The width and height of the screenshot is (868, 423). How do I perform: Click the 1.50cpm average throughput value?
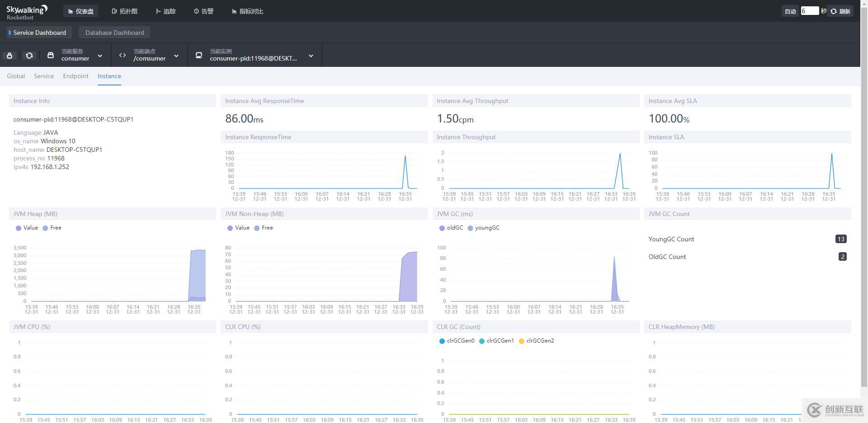455,119
